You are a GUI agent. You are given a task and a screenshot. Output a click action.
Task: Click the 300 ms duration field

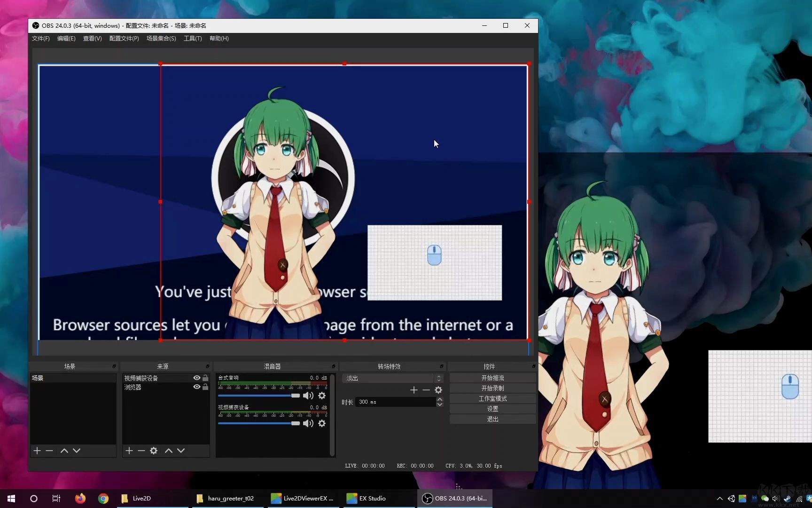(x=395, y=402)
